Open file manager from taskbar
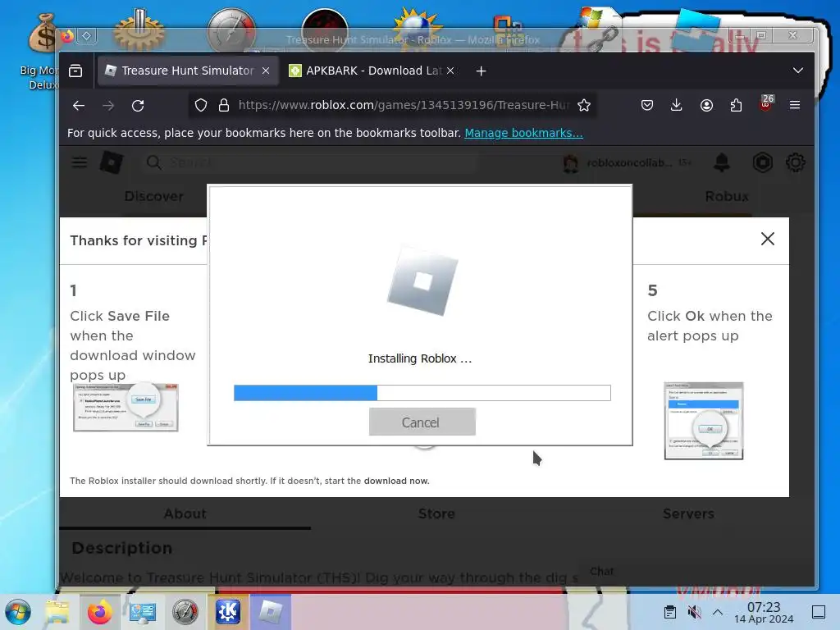 57,612
